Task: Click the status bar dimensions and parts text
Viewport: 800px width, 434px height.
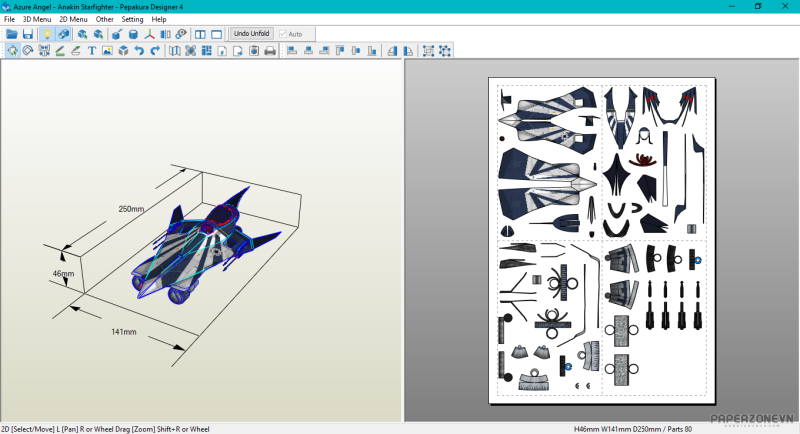Action: click(x=633, y=429)
